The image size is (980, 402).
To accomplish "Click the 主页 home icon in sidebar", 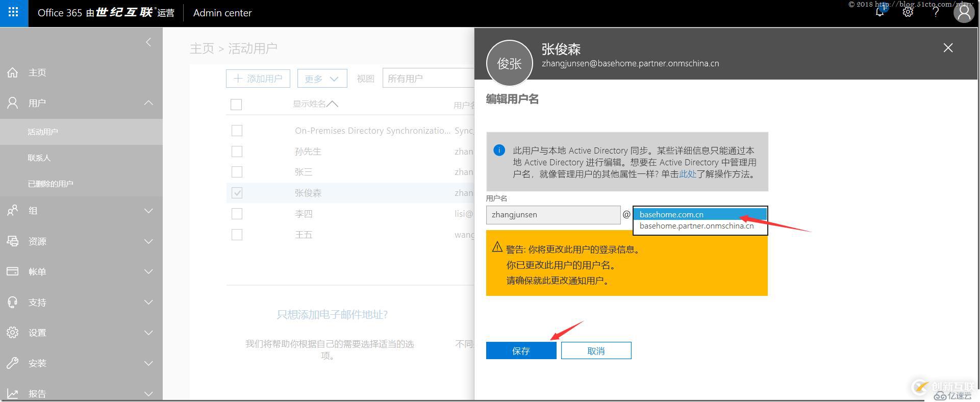I will 13,72.
